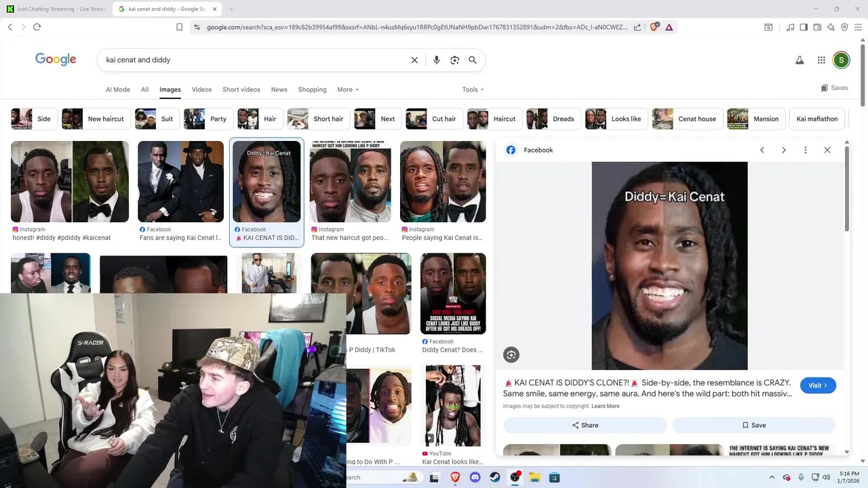The height and width of the screenshot is (488, 868).
Task: Select the Kai mafiathon filter chip
Action: tap(817, 119)
